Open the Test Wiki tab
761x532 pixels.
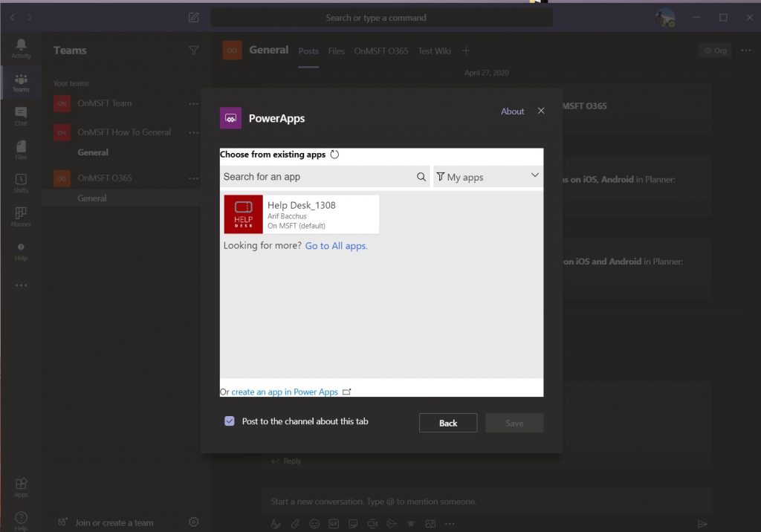[434, 51]
